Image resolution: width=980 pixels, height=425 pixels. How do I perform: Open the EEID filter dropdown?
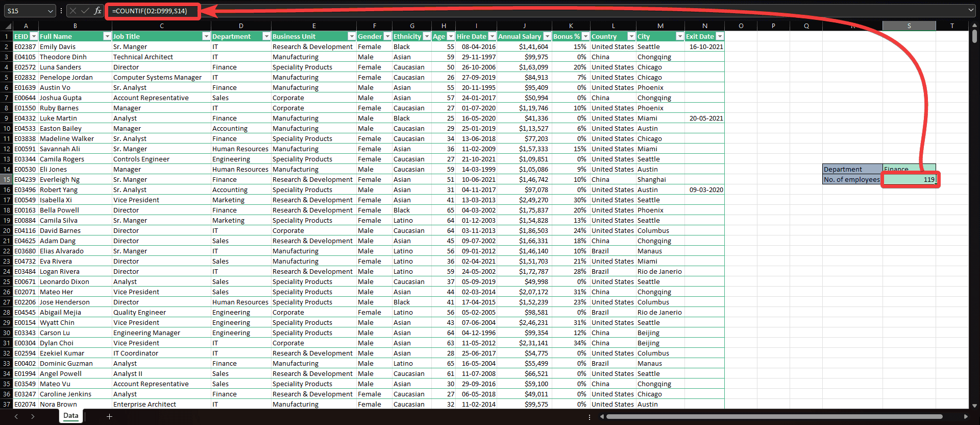(34, 36)
